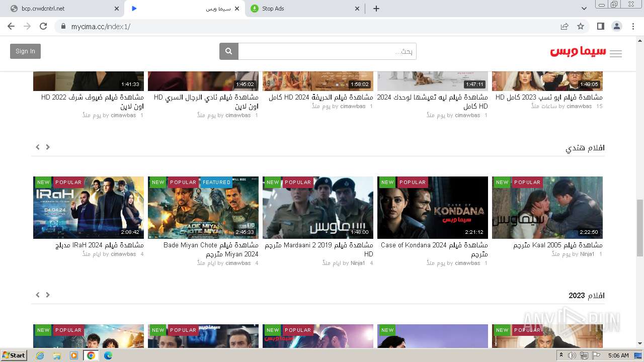Open author Ninja1 under Kaal 2005
The width and height of the screenshot is (644, 362).
point(587,254)
